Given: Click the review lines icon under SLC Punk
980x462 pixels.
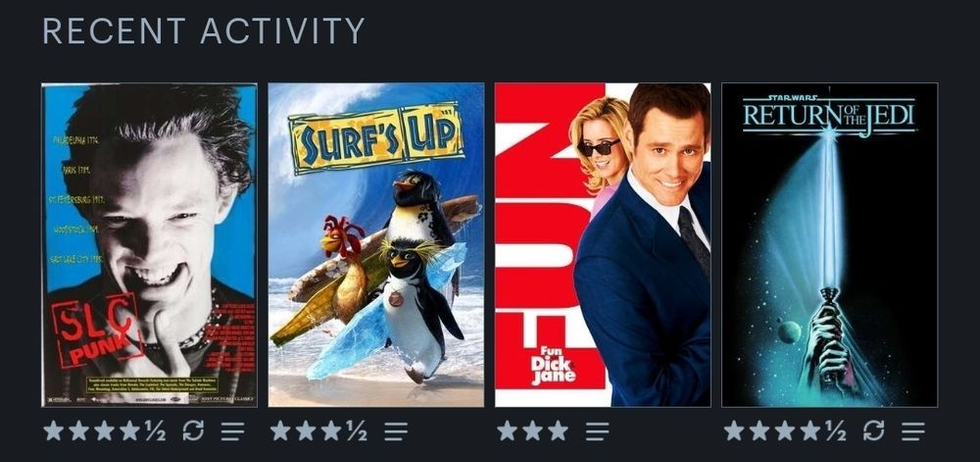Looking at the screenshot, I should tap(232, 431).
